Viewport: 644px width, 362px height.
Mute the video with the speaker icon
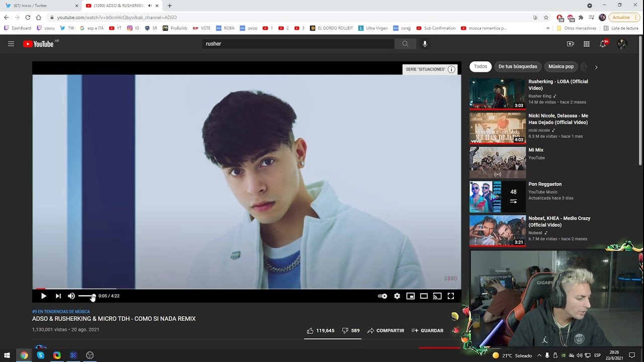tap(71, 296)
